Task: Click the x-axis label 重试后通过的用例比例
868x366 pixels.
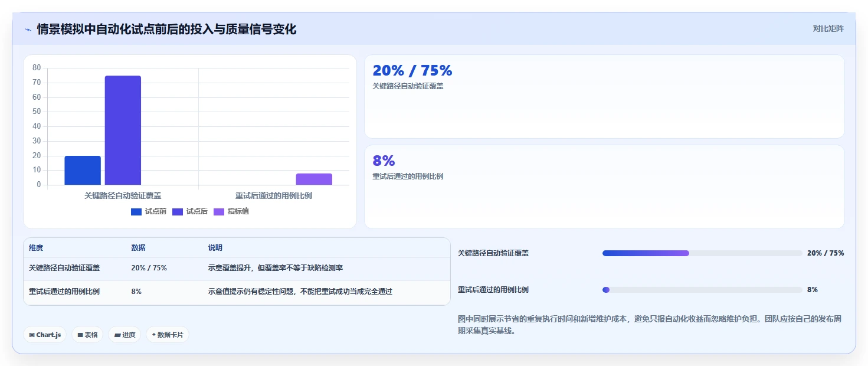Action: click(x=274, y=195)
